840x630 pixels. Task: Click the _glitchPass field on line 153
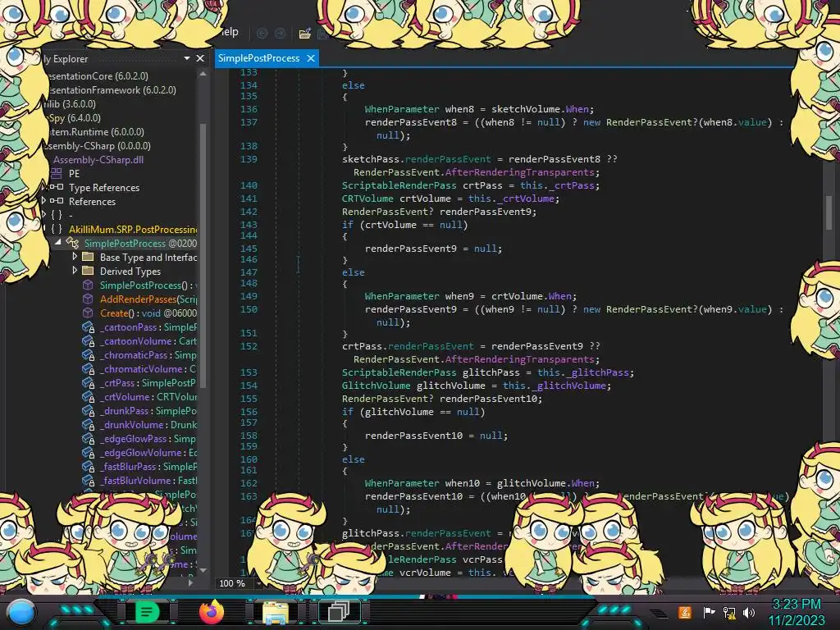click(598, 372)
